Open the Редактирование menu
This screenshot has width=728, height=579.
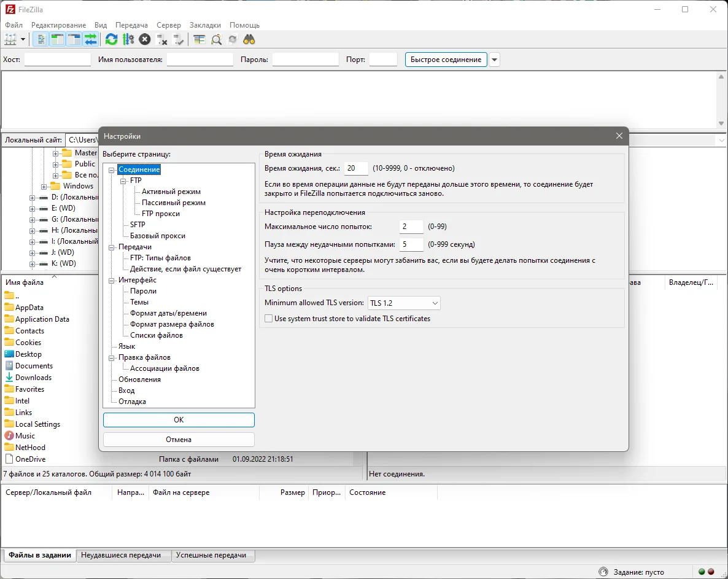58,25
